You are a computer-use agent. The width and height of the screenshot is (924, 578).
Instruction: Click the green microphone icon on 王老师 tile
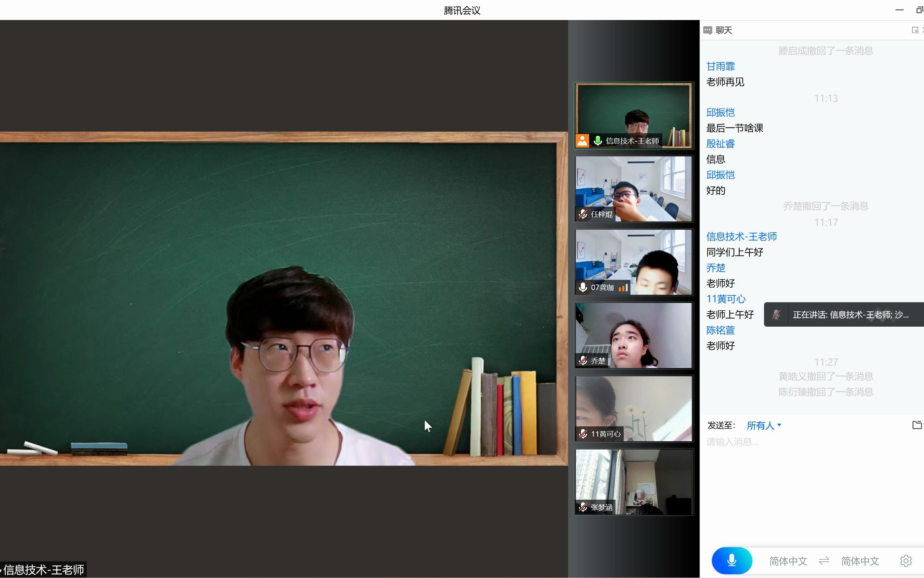point(598,141)
